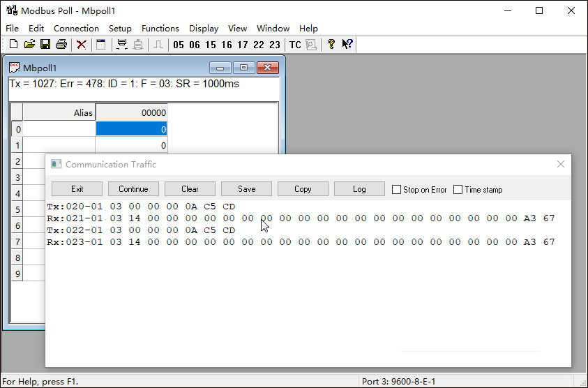Click the Exit button in Communication Traffic

(77, 188)
